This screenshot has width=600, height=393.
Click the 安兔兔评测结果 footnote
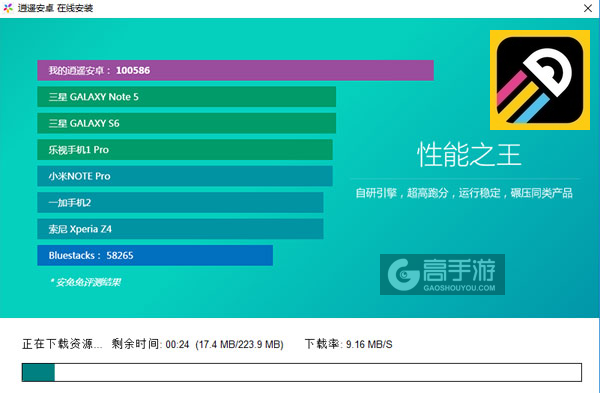click(x=85, y=282)
